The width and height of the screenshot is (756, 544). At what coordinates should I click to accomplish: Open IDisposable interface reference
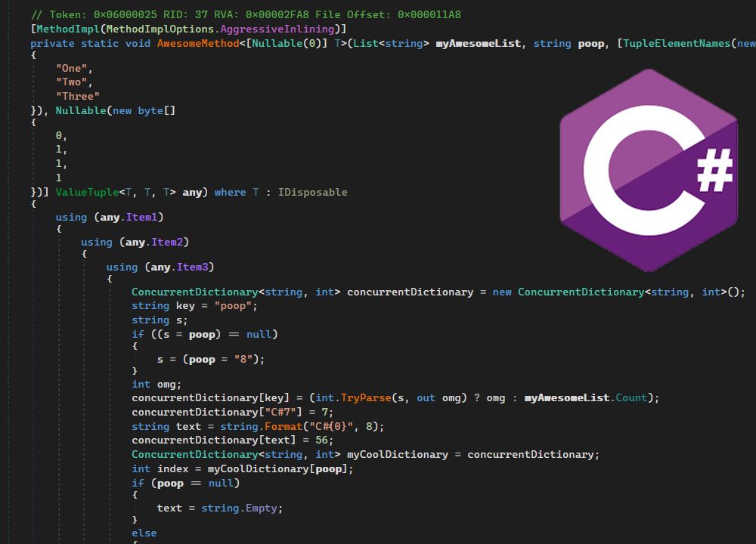(x=312, y=192)
